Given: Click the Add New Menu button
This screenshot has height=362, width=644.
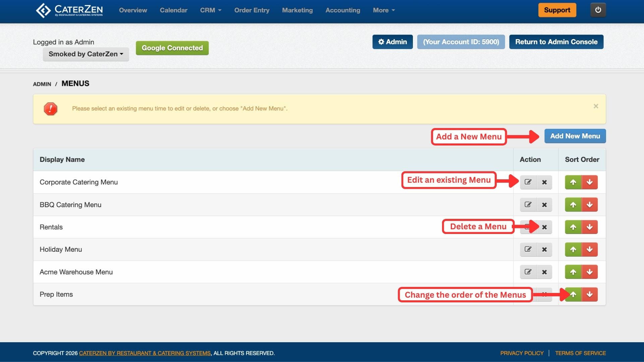Looking at the screenshot, I should (575, 136).
